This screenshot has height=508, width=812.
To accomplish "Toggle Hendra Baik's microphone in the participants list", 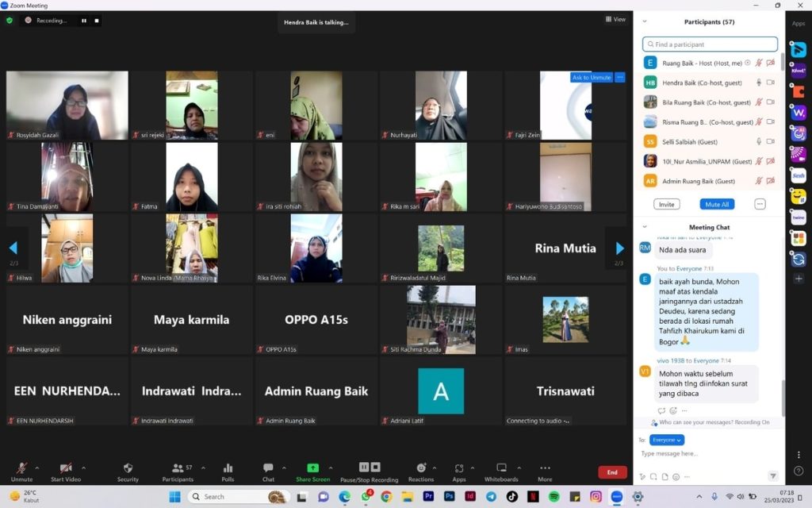I will point(759,83).
